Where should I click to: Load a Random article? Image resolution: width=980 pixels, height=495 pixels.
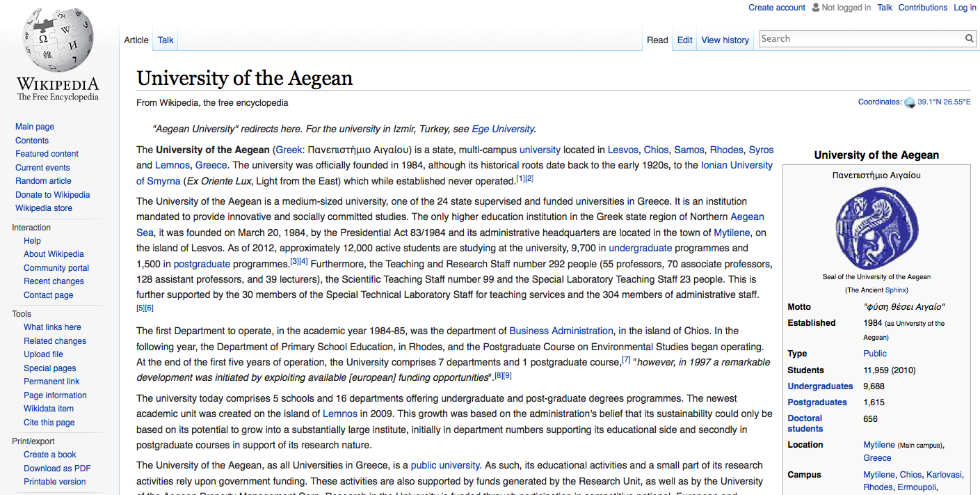(43, 181)
